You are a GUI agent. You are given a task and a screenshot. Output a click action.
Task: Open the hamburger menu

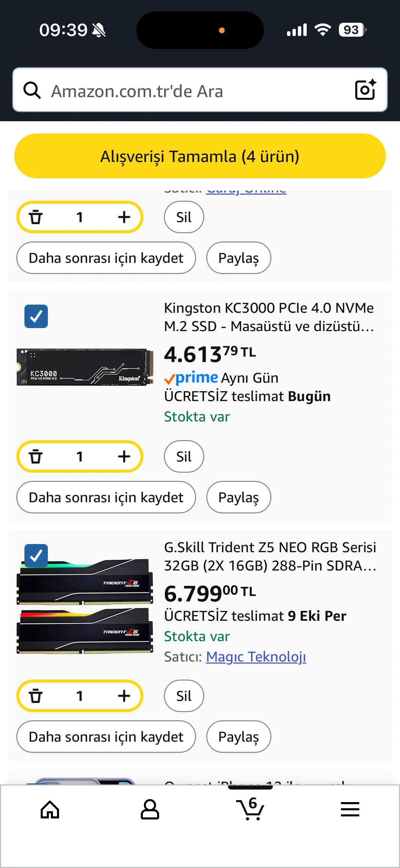(350, 810)
